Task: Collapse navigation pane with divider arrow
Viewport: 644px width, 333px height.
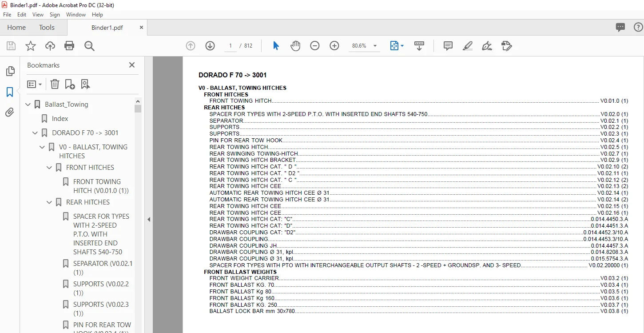Action: click(x=149, y=219)
